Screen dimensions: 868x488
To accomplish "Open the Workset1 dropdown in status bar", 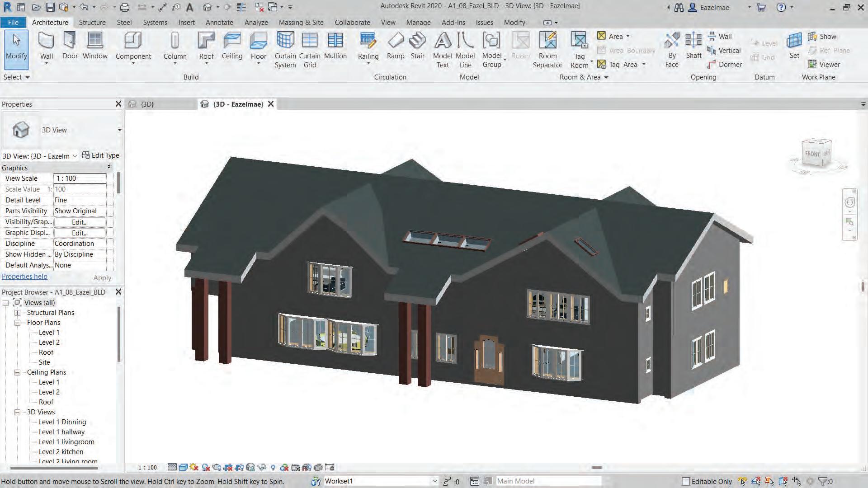I will (x=434, y=481).
